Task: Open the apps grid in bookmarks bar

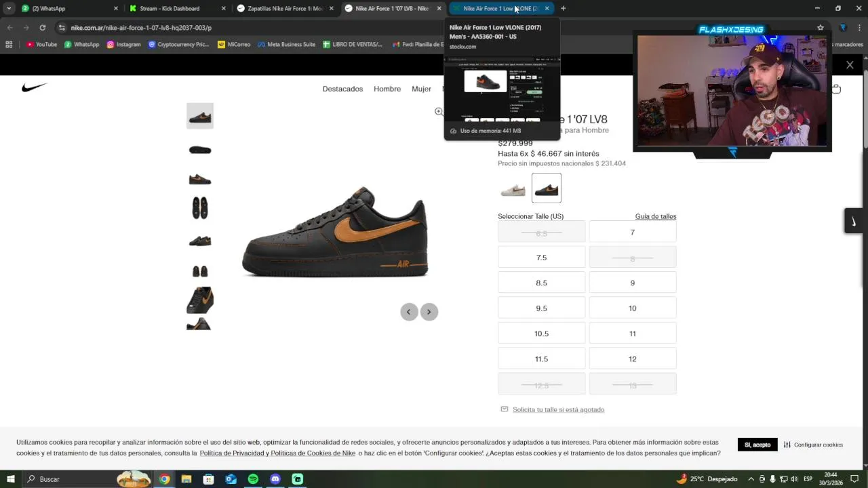Action: pyautogui.click(x=9, y=45)
